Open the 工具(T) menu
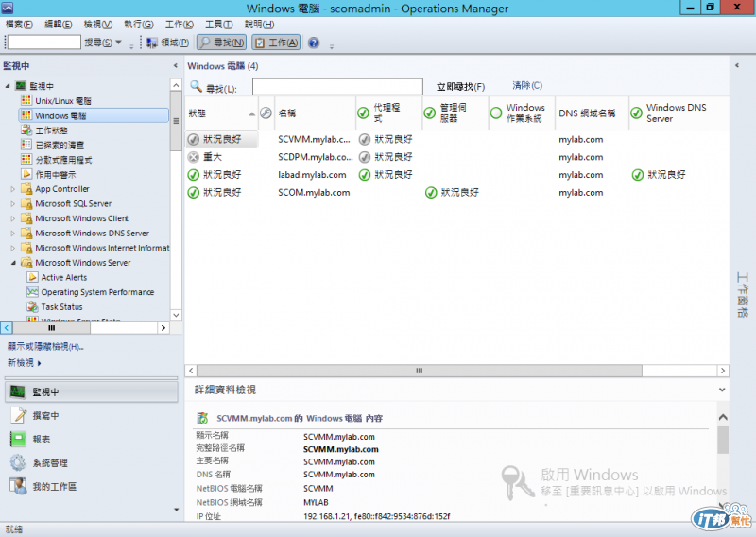The height and width of the screenshot is (537, 756). 219,25
